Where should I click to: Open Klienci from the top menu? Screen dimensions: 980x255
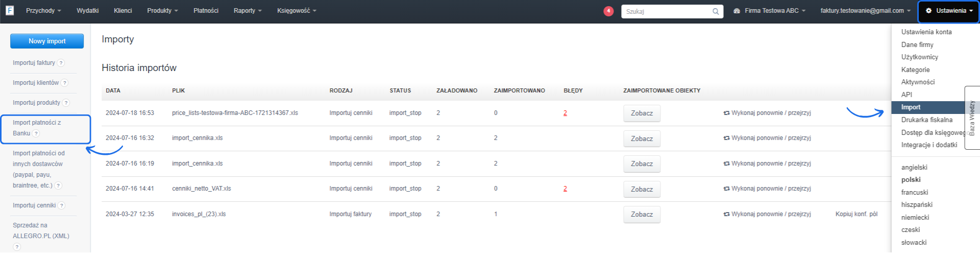click(122, 11)
